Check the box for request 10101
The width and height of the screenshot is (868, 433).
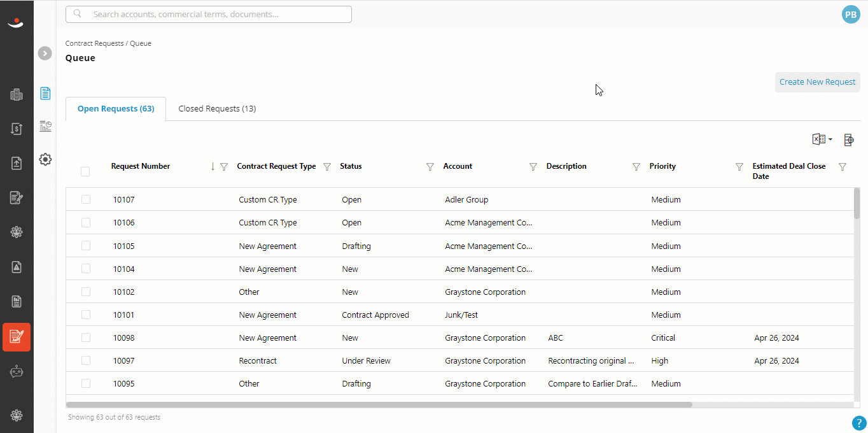coord(86,314)
